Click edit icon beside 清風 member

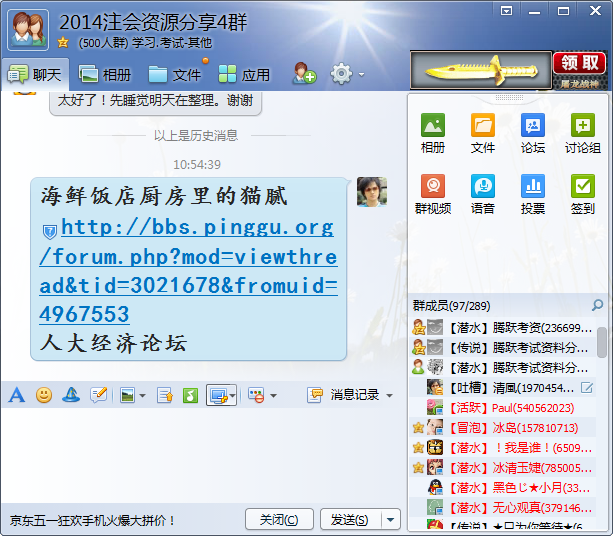click(x=587, y=387)
